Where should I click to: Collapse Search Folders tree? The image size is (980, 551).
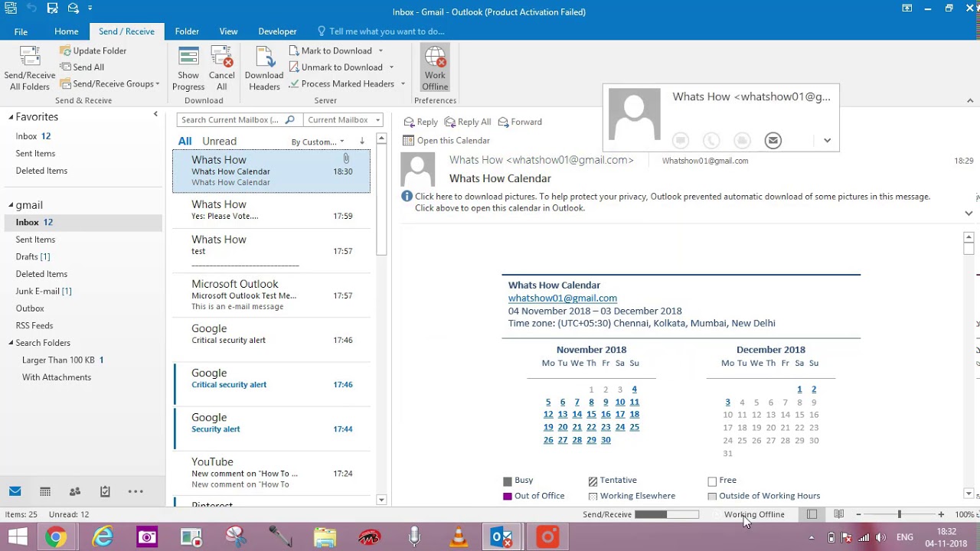pyautogui.click(x=11, y=343)
